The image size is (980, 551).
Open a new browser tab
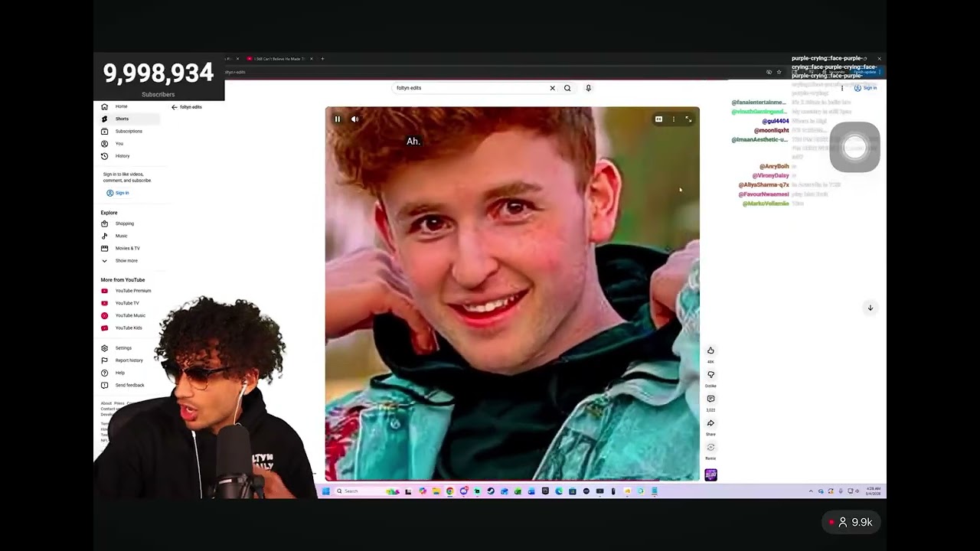pos(322,59)
